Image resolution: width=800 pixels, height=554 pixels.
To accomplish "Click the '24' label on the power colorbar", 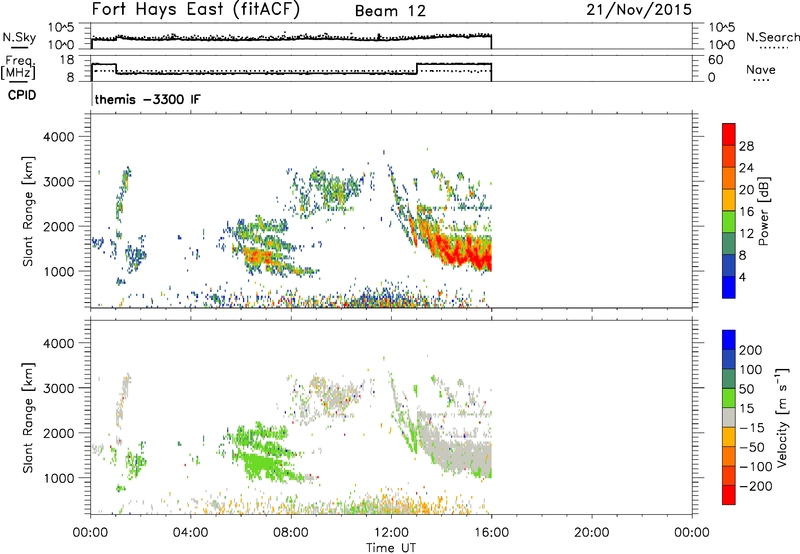I will pyautogui.click(x=746, y=168).
